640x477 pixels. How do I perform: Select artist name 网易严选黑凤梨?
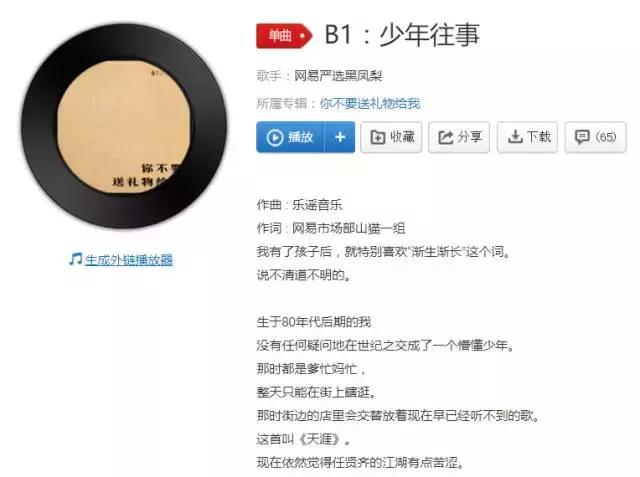coord(338,75)
